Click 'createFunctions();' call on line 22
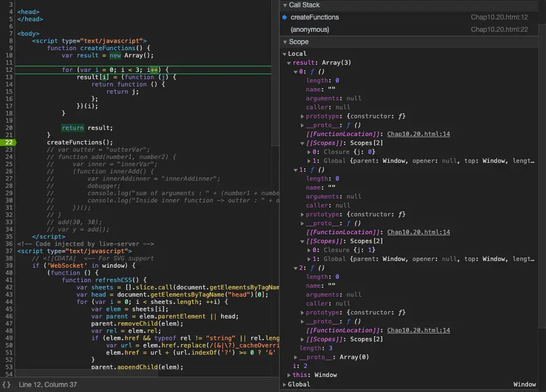546x392 pixels. [80, 142]
